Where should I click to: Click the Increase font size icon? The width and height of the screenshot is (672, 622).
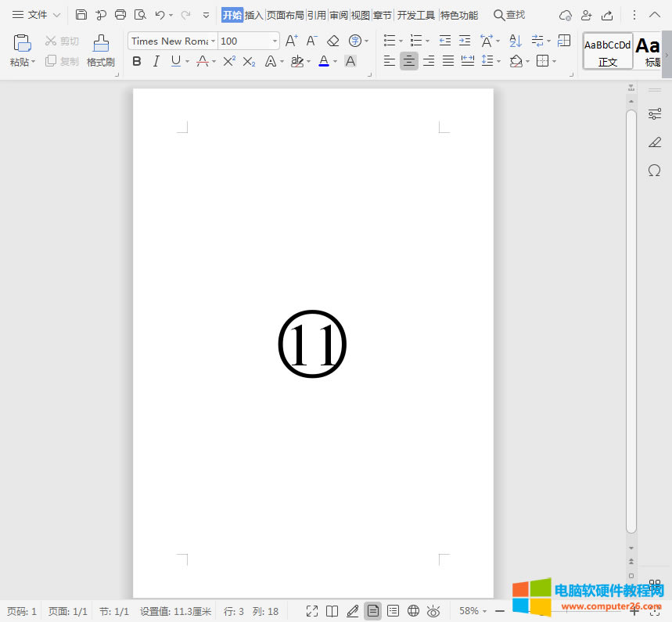click(x=291, y=41)
